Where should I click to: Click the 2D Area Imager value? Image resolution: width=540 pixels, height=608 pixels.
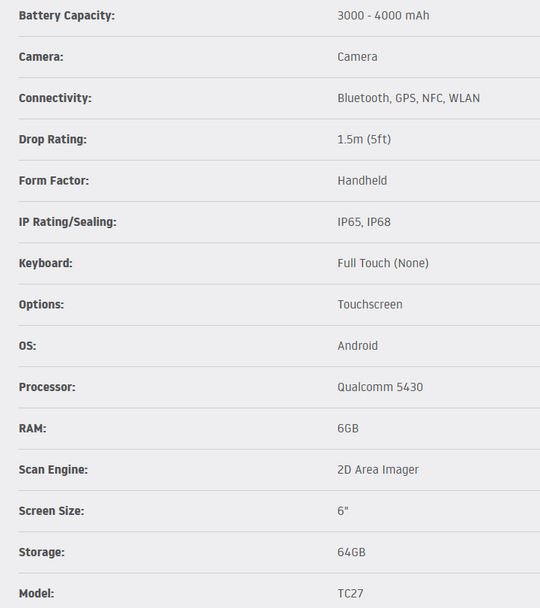tap(378, 470)
